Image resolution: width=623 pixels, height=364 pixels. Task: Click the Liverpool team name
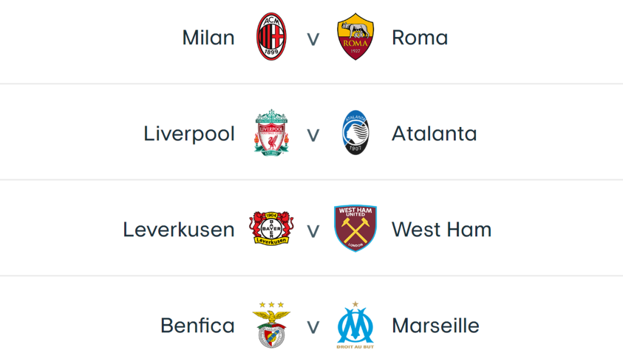tap(189, 134)
